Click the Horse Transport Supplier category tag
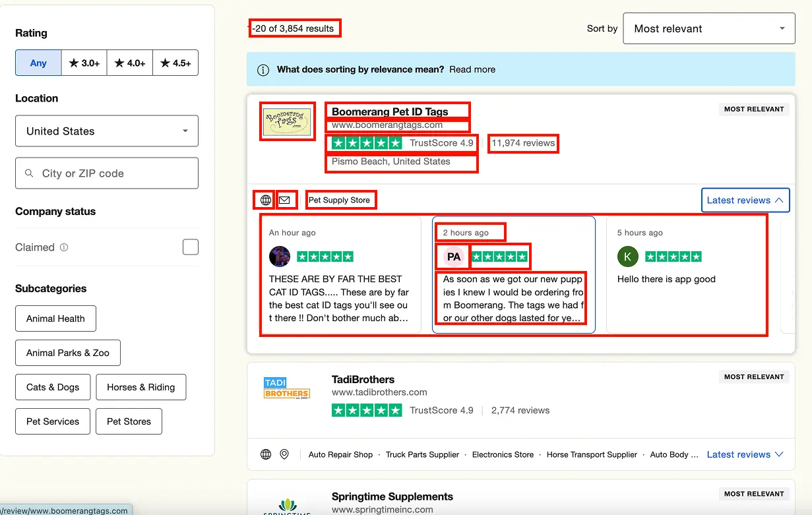812x515 pixels. coord(592,454)
